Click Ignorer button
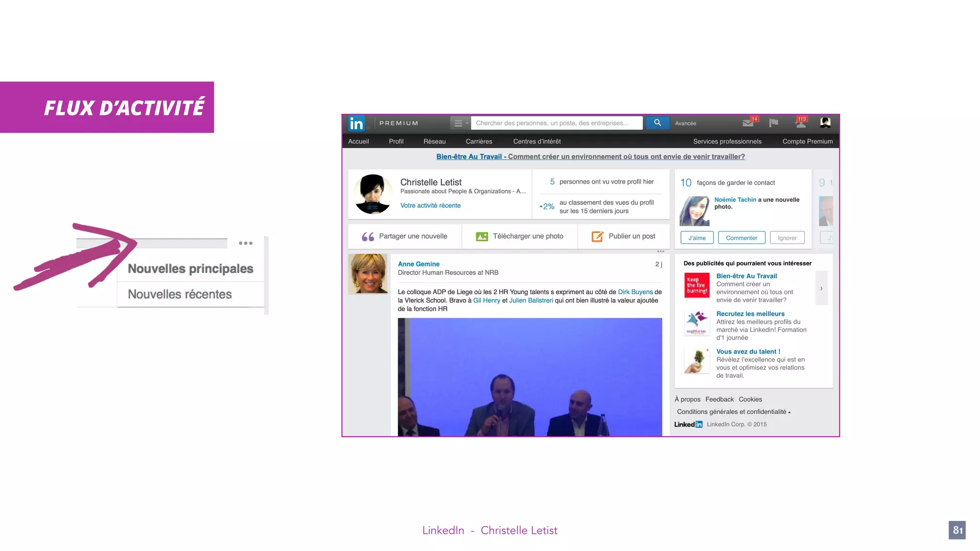 point(787,238)
